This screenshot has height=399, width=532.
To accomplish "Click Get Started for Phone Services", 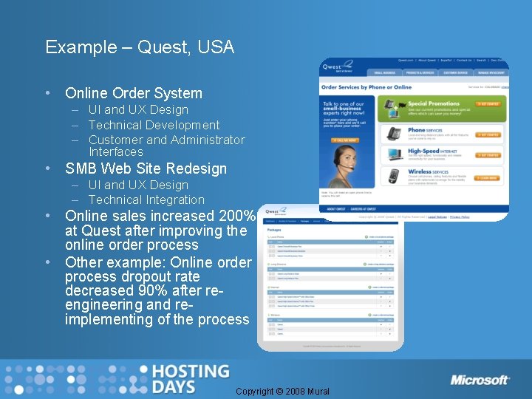I will pos(488,134).
